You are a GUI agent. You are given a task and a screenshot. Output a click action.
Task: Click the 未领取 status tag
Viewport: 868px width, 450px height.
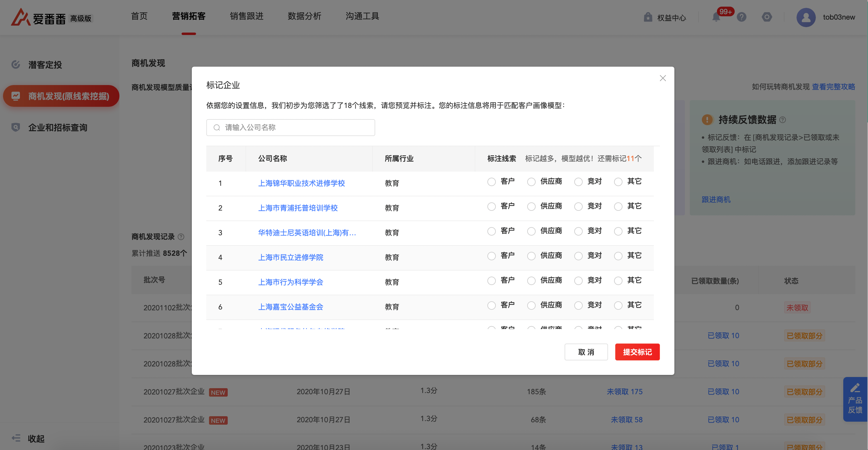(797, 307)
